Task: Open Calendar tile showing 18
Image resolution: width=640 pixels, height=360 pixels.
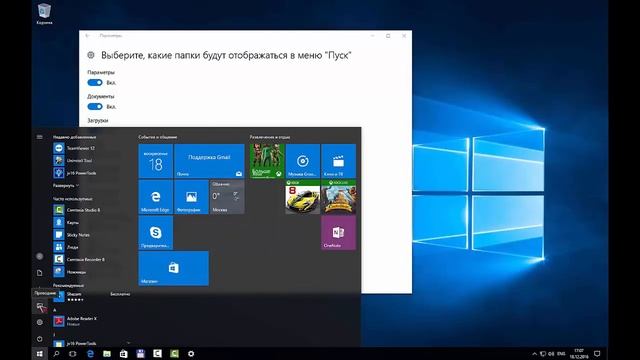Action: (x=156, y=161)
